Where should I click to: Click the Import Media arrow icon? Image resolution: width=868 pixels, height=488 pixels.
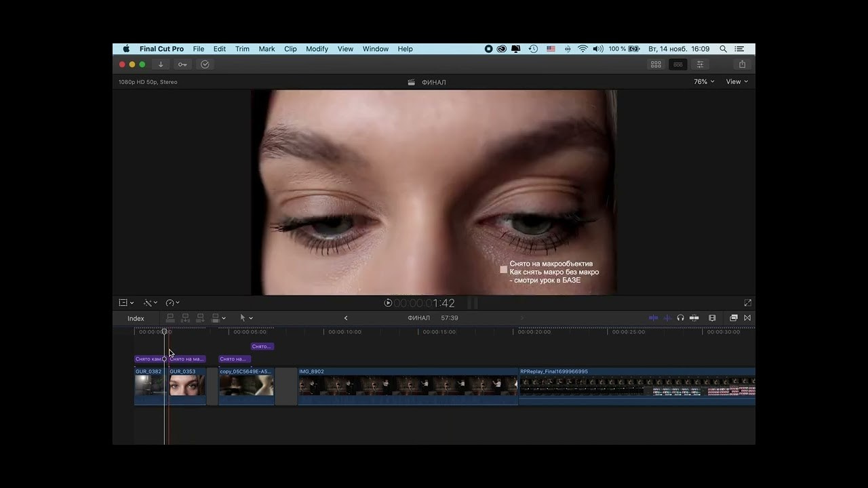[x=161, y=64]
